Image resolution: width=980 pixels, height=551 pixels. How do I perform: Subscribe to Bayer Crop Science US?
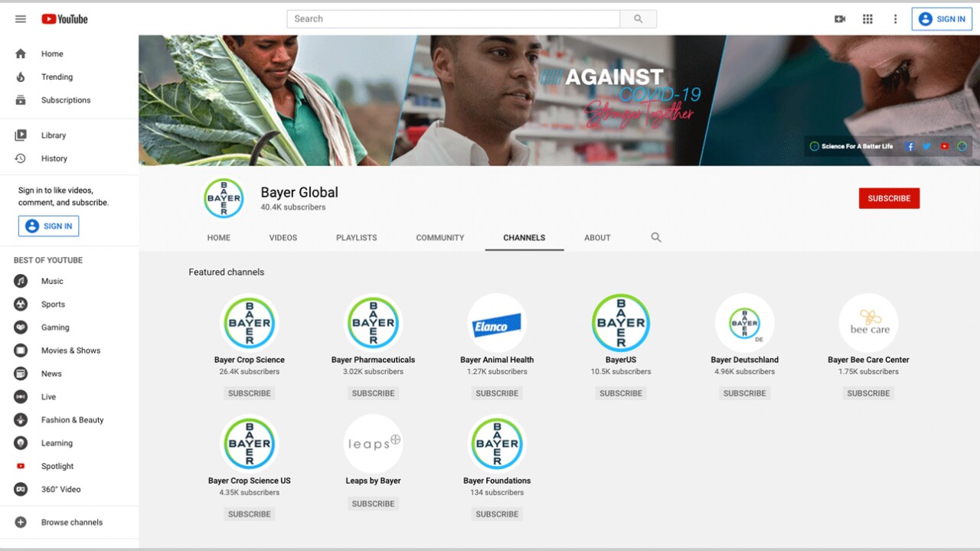click(x=250, y=514)
